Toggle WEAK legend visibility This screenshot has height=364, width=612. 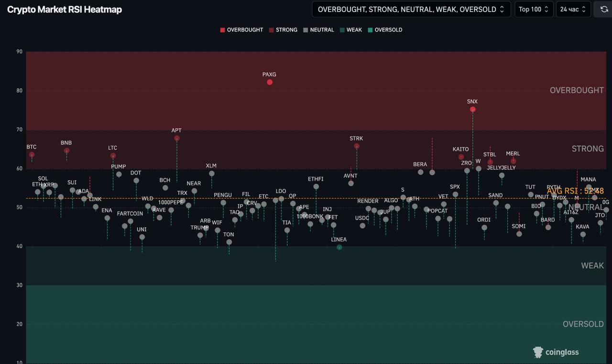(350, 30)
